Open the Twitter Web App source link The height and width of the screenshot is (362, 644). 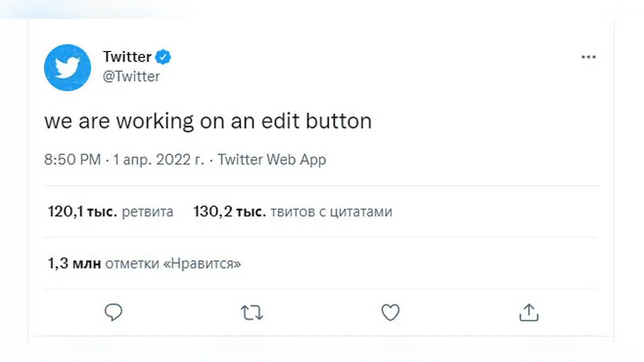point(272,159)
